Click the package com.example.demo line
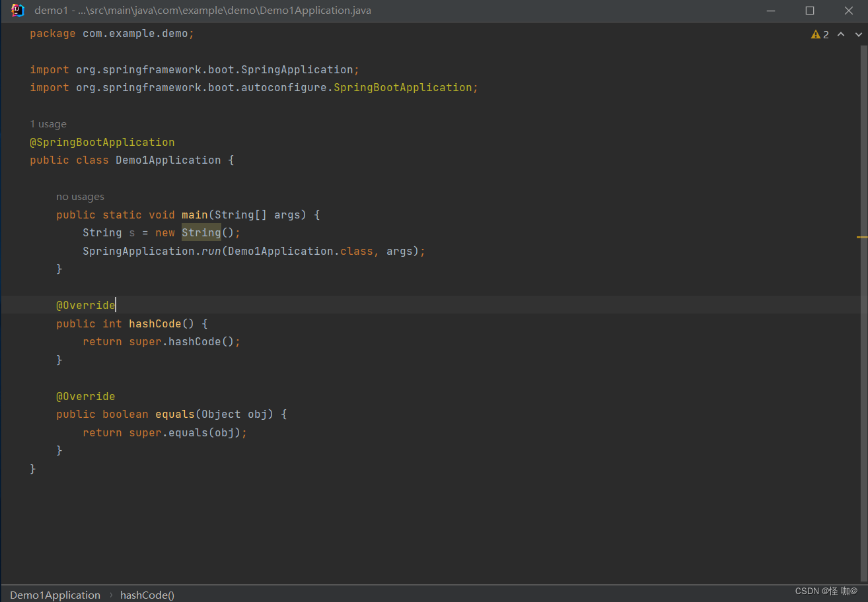This screenshot has width=868, height=602. [x=112, y=33]
